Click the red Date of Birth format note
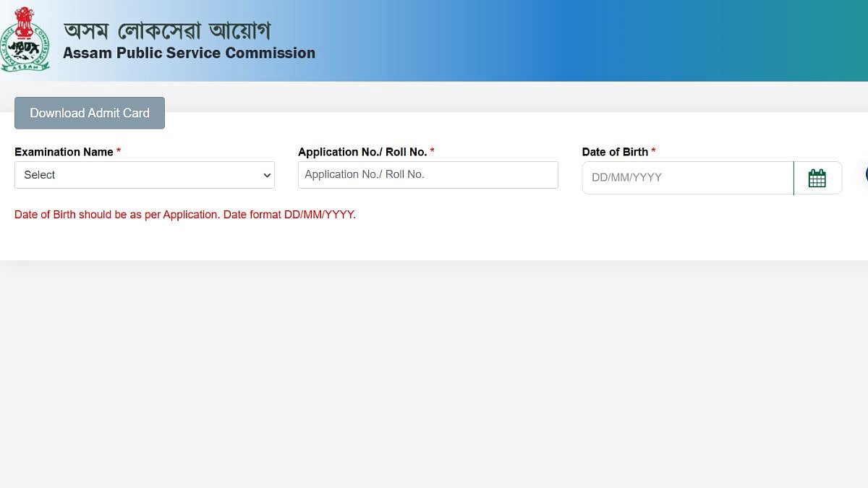This screenshot has height=488, width=868. click(185, 215)
